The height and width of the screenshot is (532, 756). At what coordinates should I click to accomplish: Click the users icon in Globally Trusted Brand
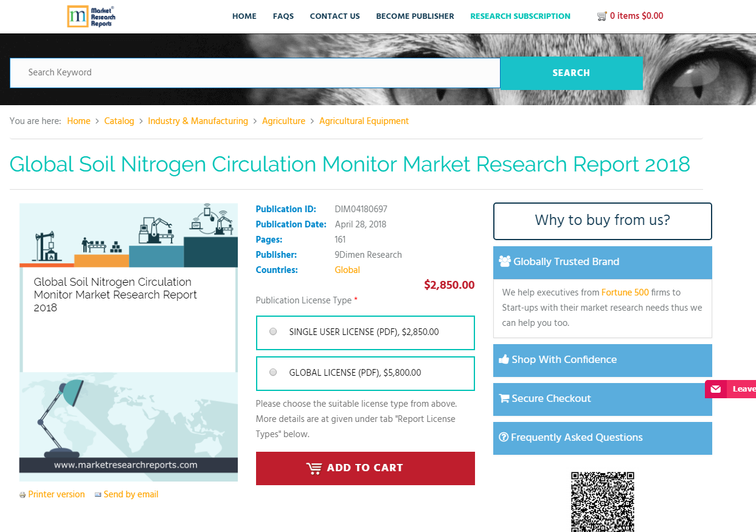pos(505,261)
